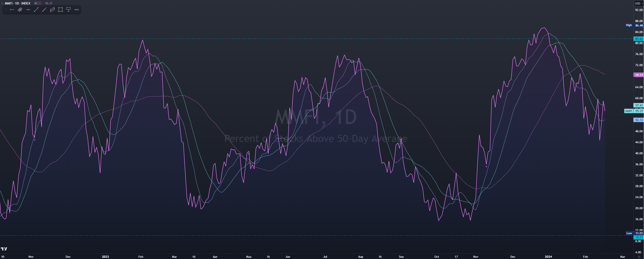Select the parallel channel tool

pyautogui.click(x=52, y=10)
